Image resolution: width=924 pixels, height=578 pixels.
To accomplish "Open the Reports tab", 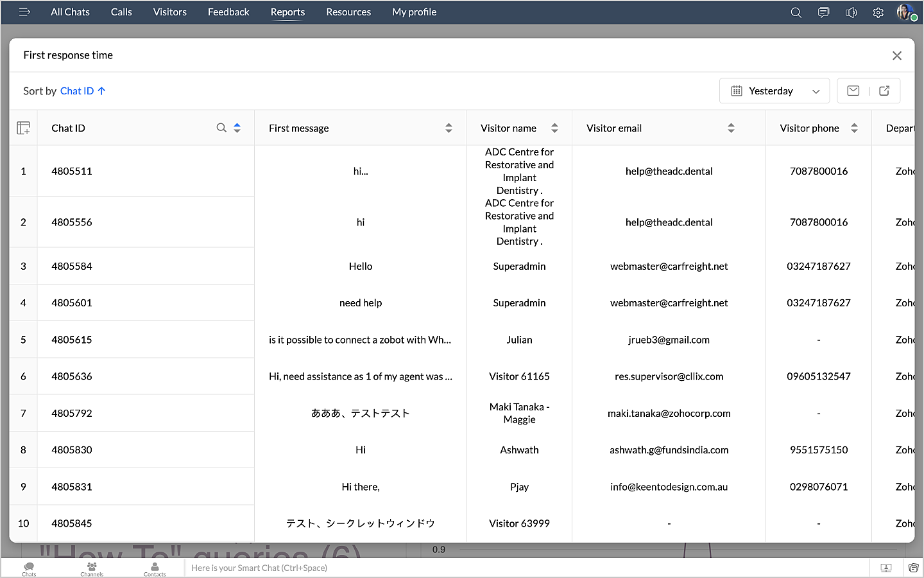I will [x=287, y=12].
